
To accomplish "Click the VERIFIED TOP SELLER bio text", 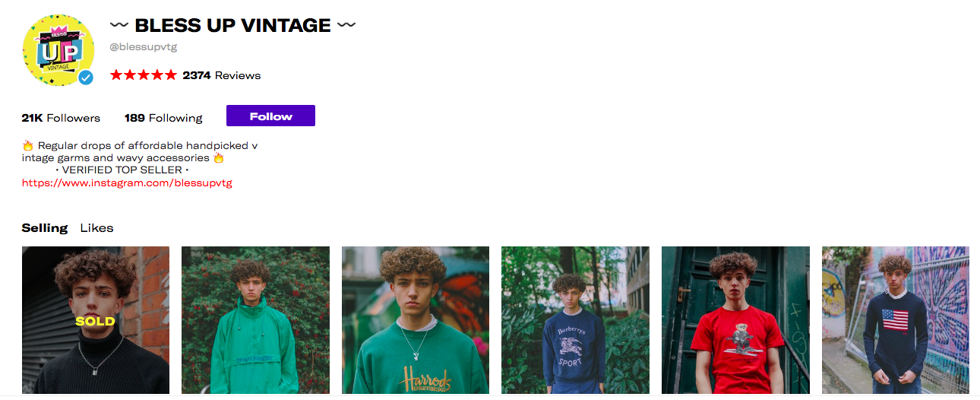I will coord(122,170).
